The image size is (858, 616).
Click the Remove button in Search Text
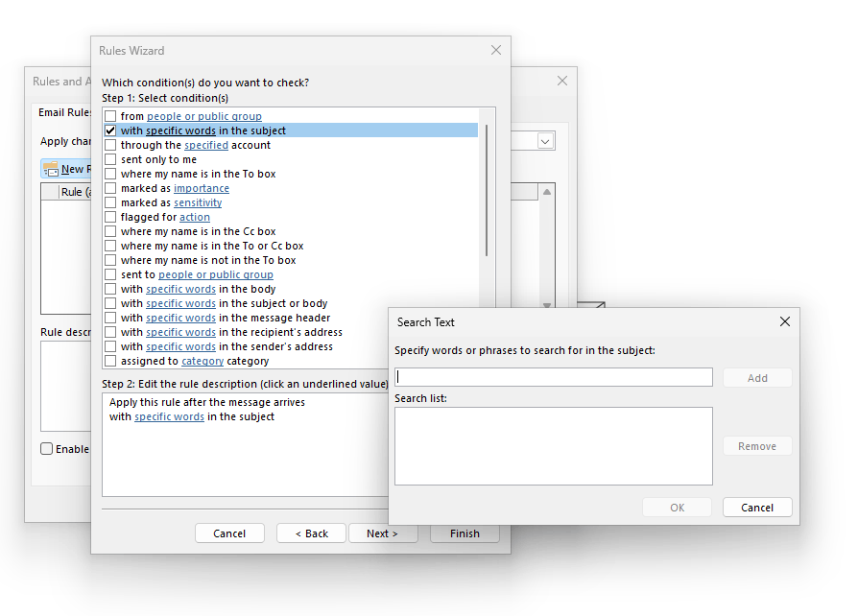point(757,446)
